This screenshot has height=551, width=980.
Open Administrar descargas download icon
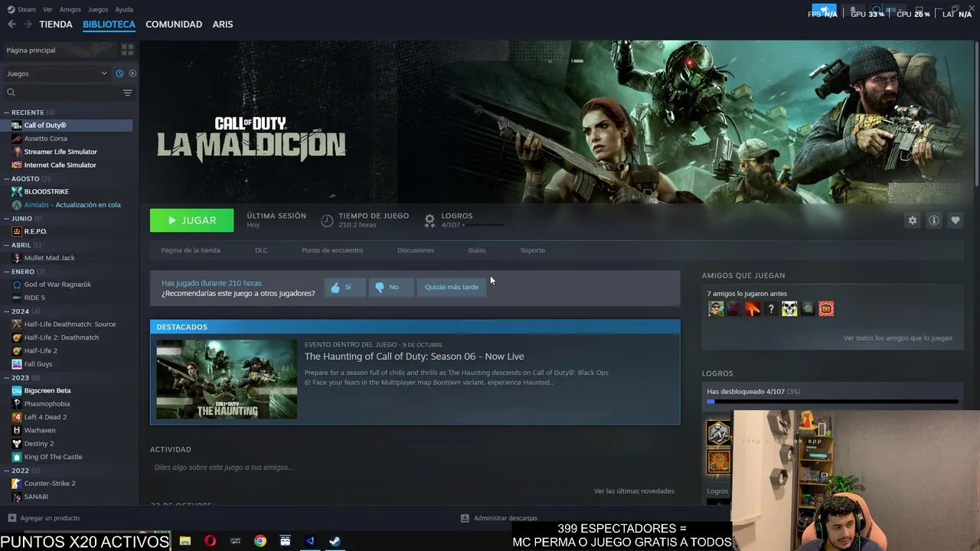click(465, 518)
